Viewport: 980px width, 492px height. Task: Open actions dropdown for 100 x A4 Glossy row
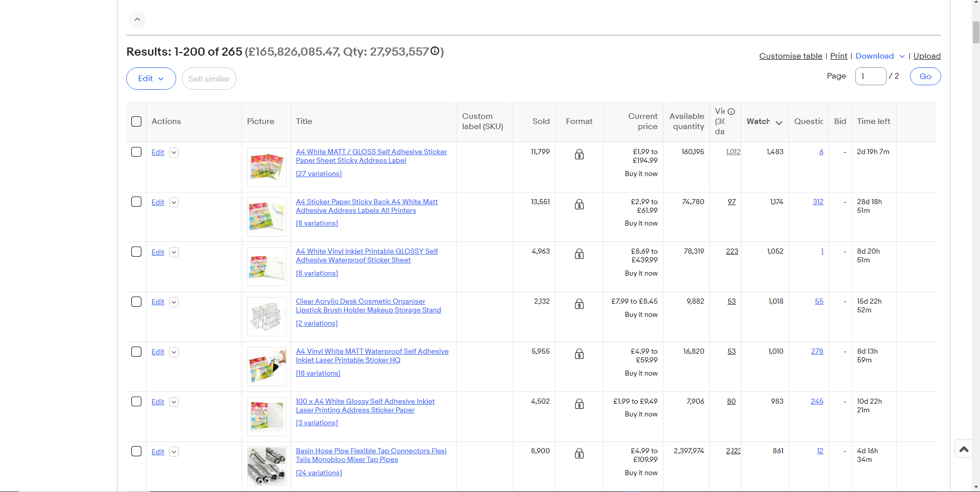click(174, 402)
